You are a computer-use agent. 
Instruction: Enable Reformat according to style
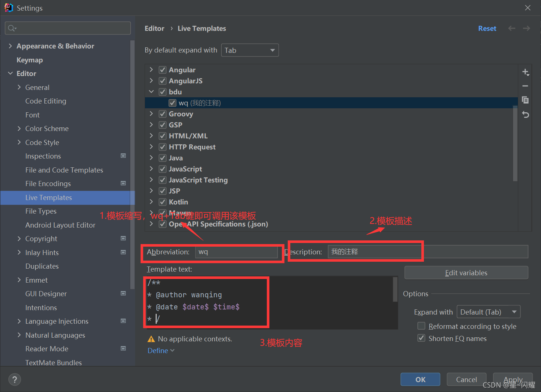click(x=421, y=326)
